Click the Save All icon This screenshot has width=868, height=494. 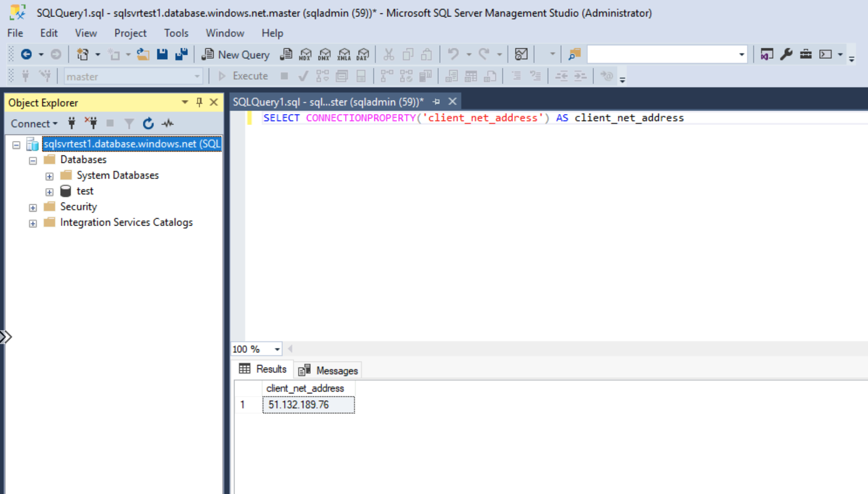181,54
